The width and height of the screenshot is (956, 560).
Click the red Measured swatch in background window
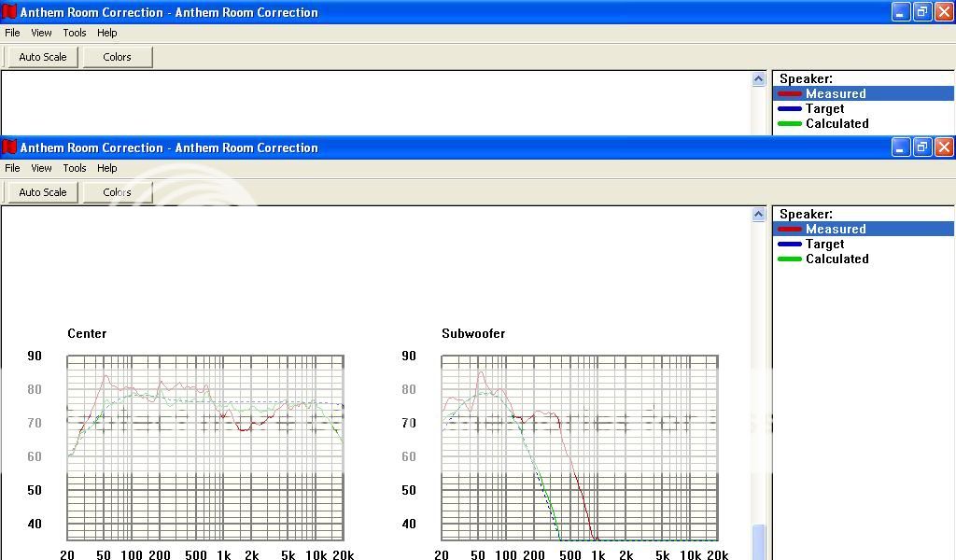[790, 94]
